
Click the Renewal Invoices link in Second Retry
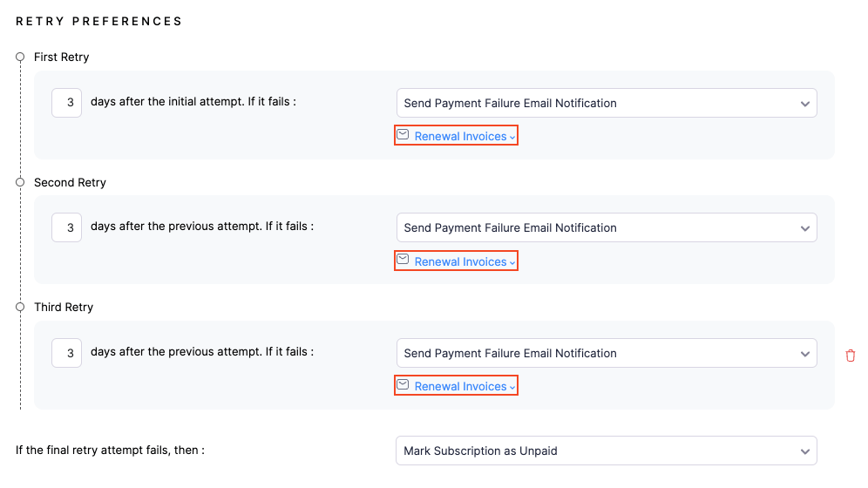click(x=460, y=261)
